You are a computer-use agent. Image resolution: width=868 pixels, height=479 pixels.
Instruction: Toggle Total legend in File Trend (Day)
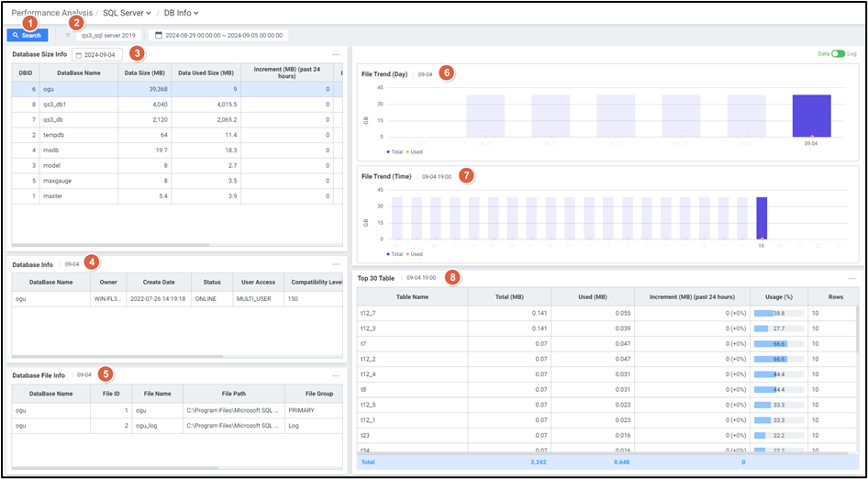coord(395,151)
